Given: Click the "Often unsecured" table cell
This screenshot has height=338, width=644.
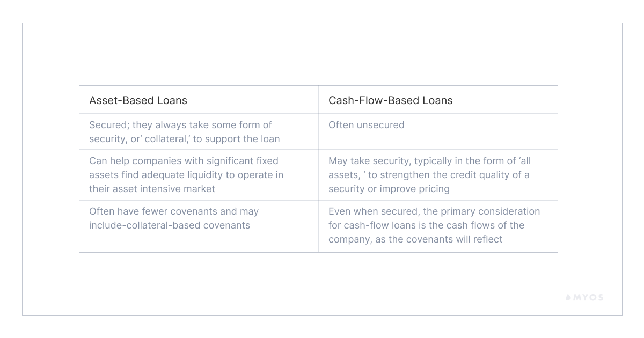Looking at the screenshot, I should pos(366,125).
